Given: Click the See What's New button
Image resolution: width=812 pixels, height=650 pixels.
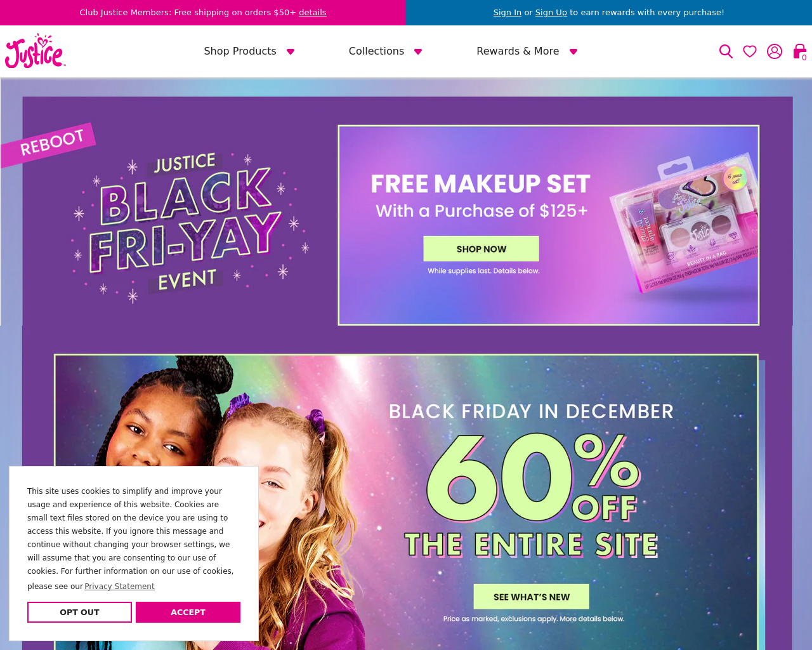Looking at the screenshot, I should coord(532,597).
